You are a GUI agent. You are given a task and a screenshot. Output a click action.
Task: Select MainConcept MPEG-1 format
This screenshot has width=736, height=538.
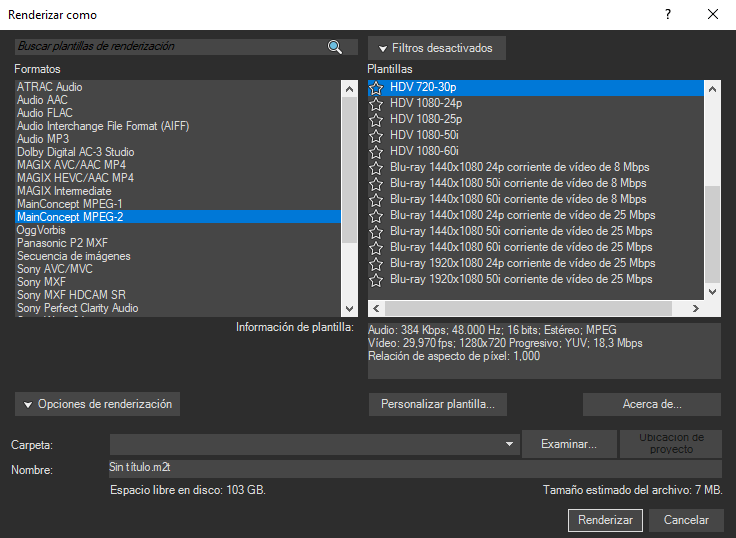pyautogui.click(x=178, y=204)
